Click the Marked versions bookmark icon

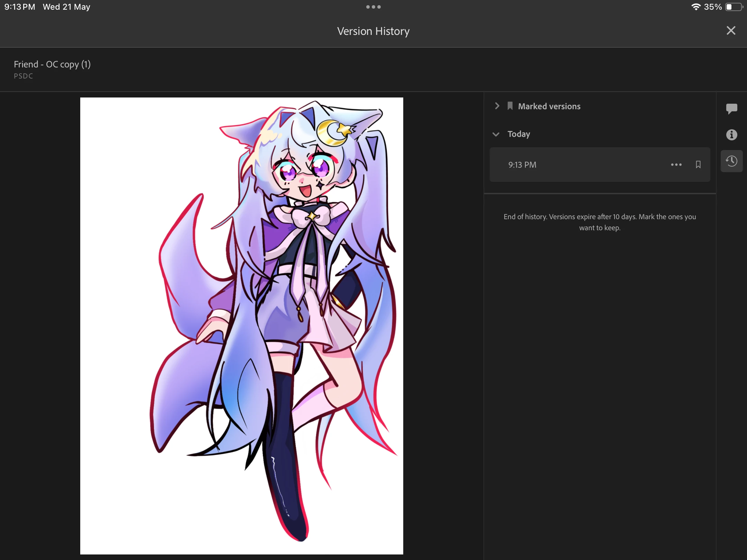(x=510, y=106)
